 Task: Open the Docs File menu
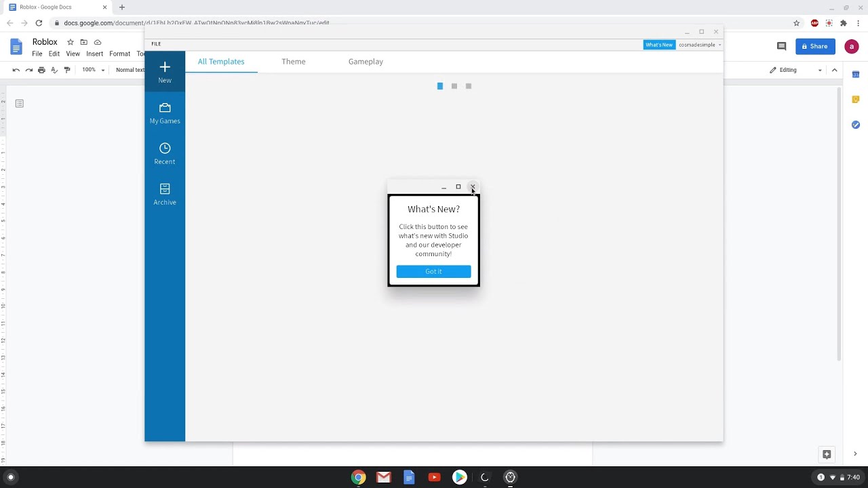(x=37, y=54)
